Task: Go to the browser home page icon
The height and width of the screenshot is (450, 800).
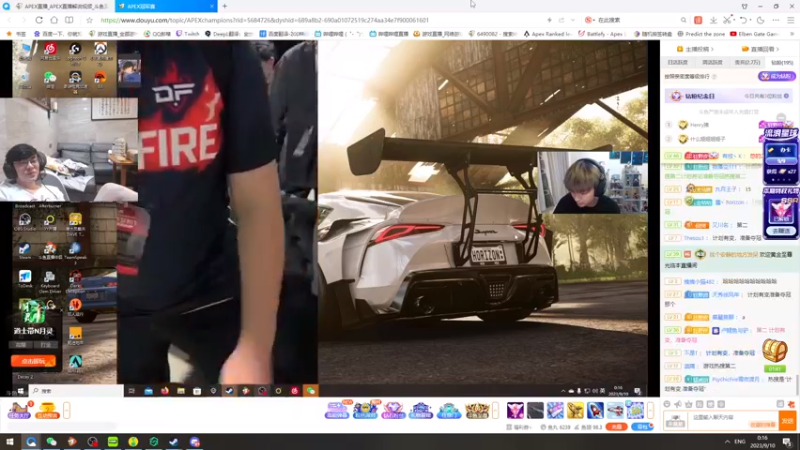Action: click(x=54, y=20)
